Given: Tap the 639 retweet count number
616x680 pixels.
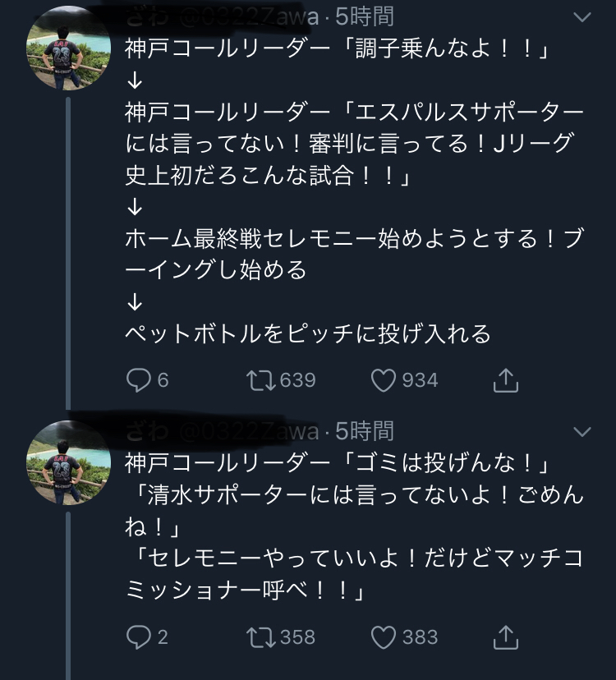Looking at the screenshot, I should coord(297,380).
